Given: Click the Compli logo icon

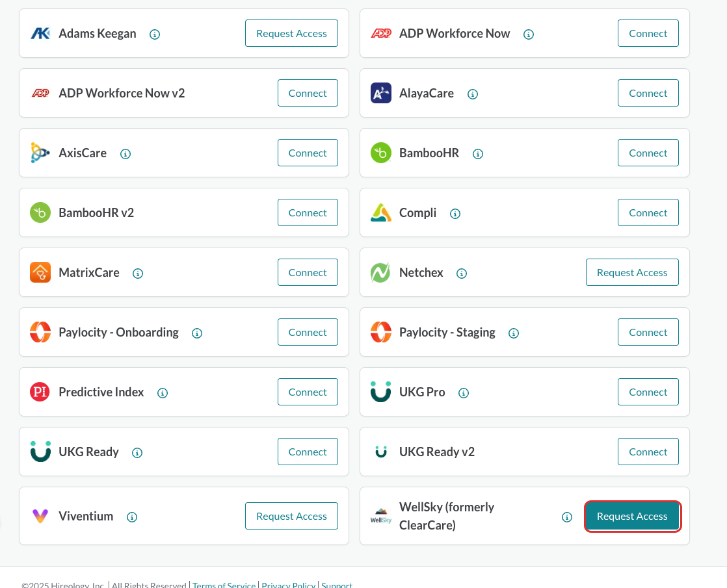Looking at the screenshot, I should tap(381, 212).
